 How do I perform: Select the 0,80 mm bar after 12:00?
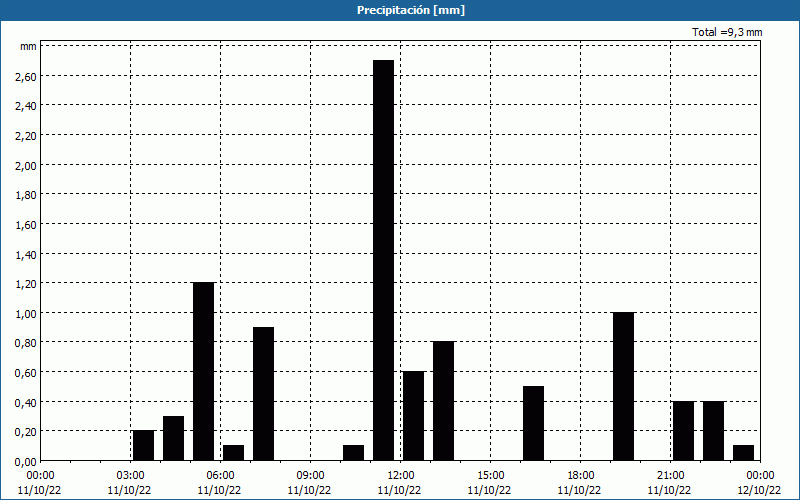pos(443,401)
